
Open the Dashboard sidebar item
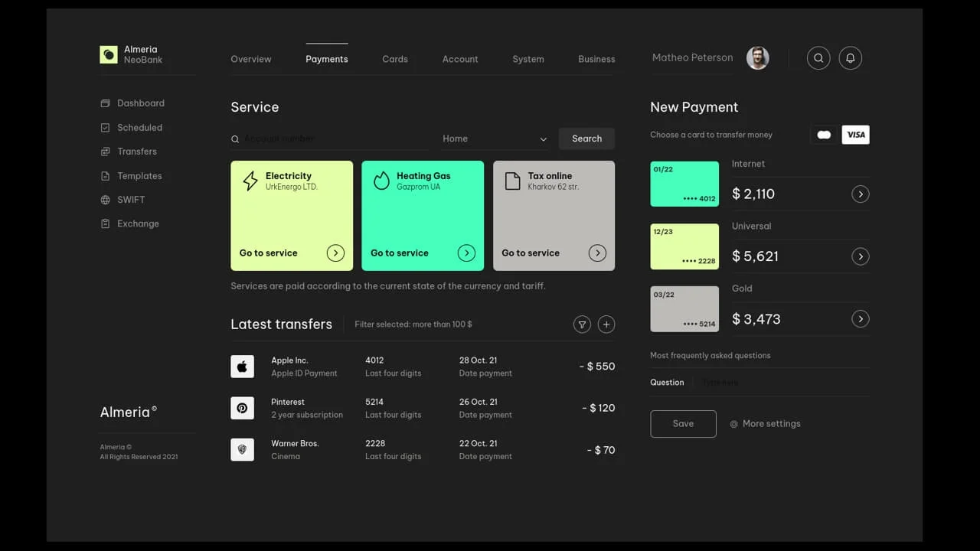140,103
